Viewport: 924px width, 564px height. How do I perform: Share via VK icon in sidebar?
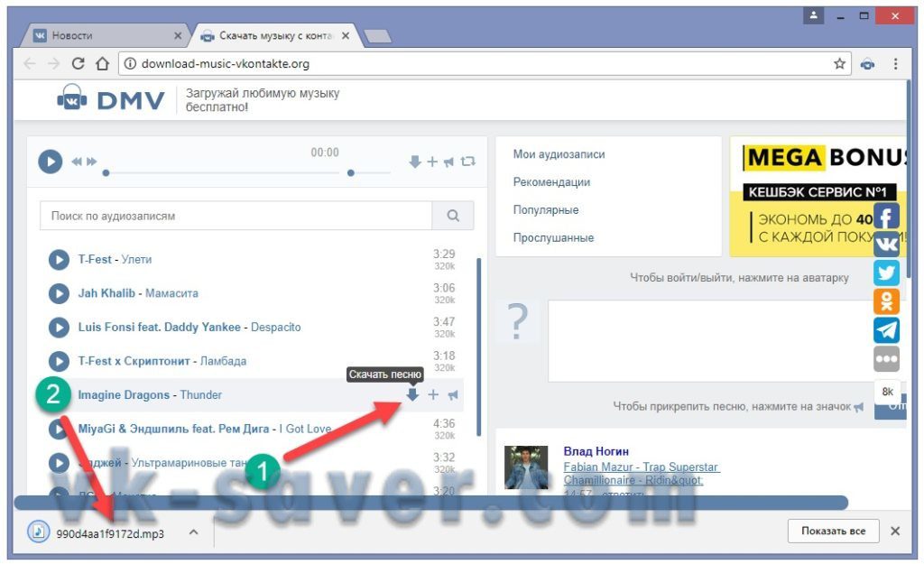point(886,244)
